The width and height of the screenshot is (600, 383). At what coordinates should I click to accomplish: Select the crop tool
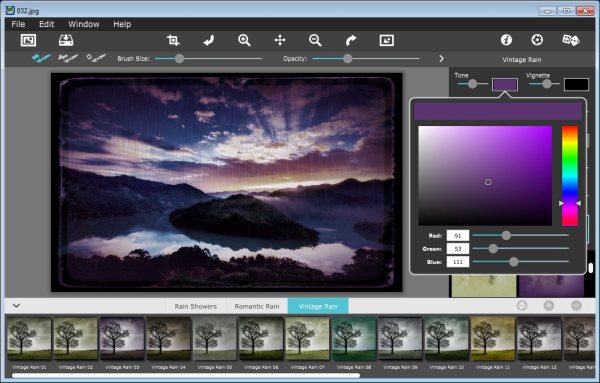coord(173,40)
